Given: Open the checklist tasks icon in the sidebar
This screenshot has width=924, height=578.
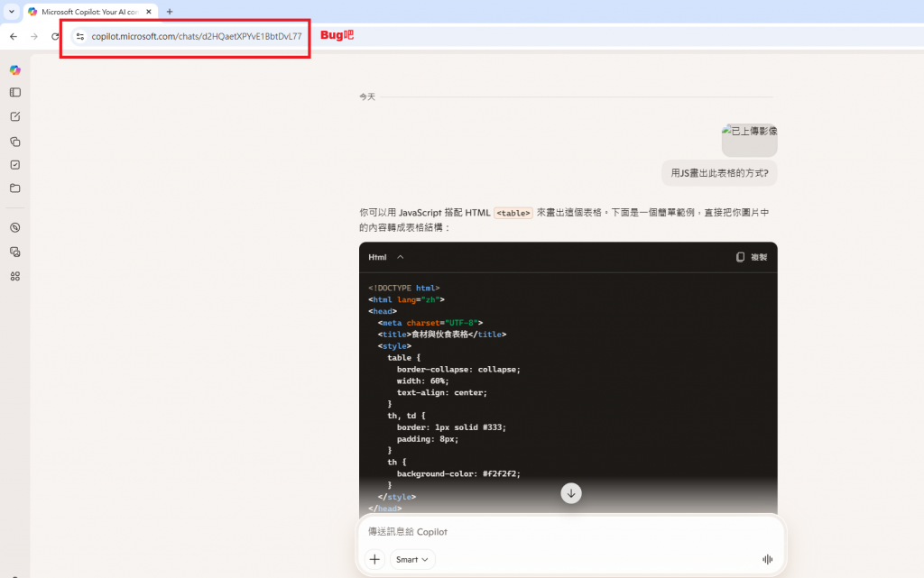Looking at the screenshot, I should [15, 165].
